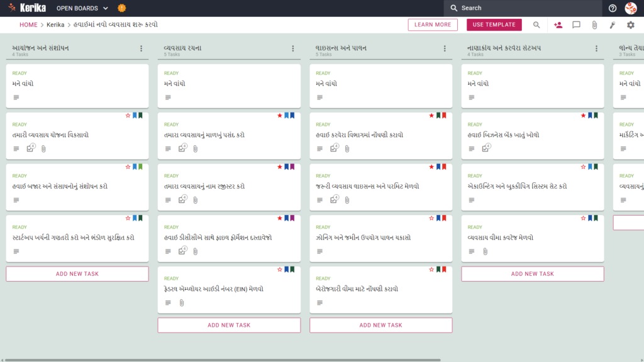The height and width of the screenshot is (362, 644).
Task: Open menu for નાણાકીય અને કરવેરા સેટઅપ column
Action: [x=596, y=48]
